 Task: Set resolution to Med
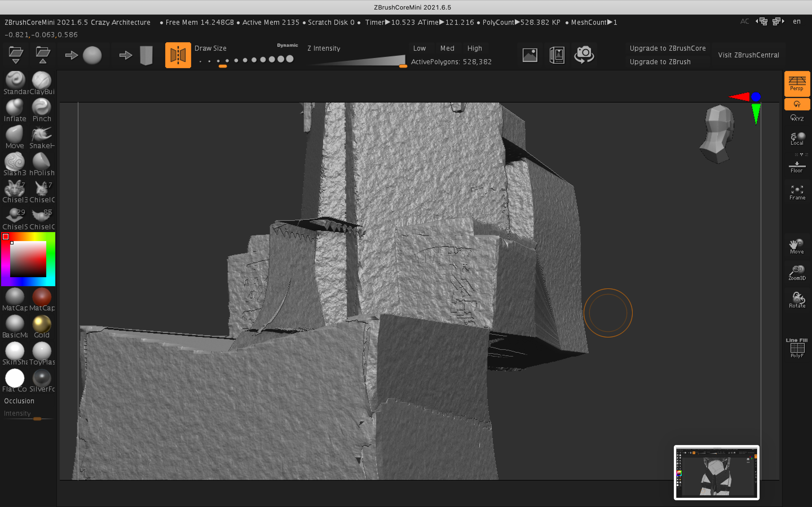point(447,48)
